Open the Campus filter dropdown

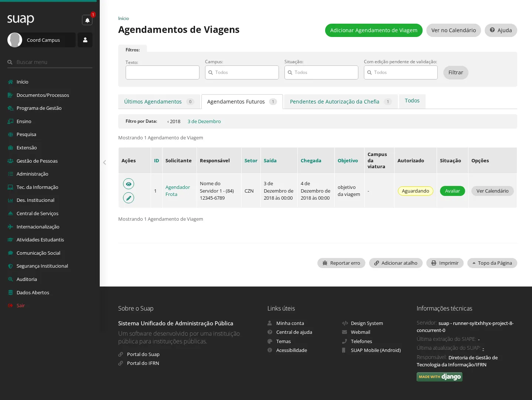242,72
